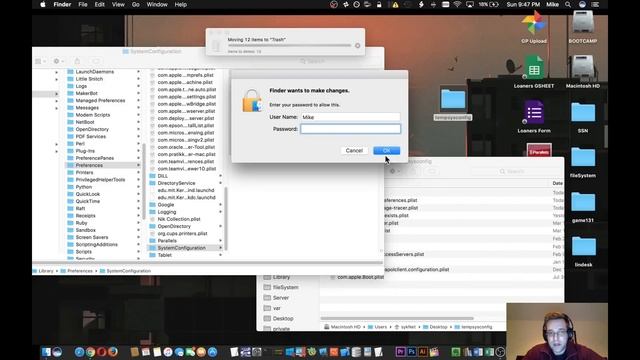Select the SystemConfiguration folder row
This screenshot has height=360, width=640.
pos(186,248)
